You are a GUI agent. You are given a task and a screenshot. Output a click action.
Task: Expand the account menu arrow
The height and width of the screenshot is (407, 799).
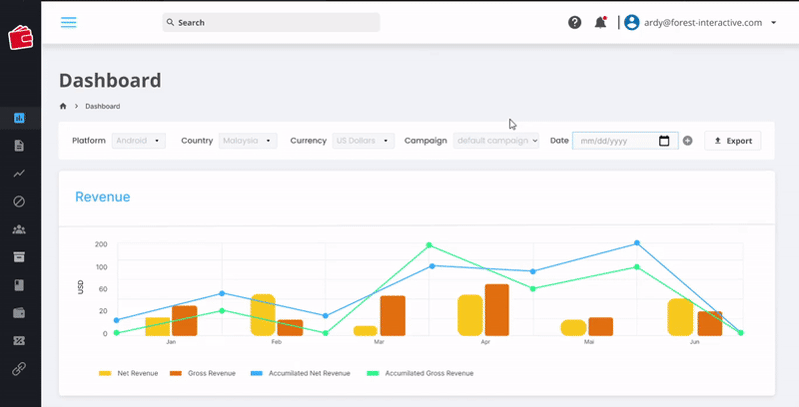click(774, 23)
